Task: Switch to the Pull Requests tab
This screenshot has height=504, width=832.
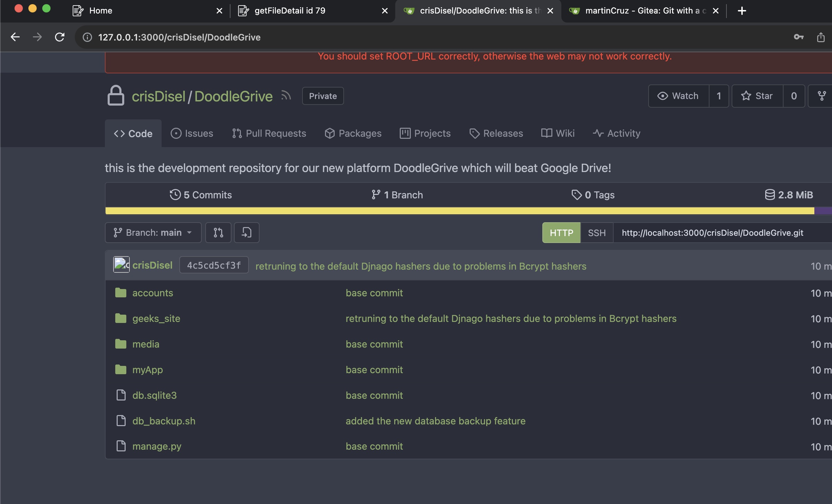Action: coord(269,133)
